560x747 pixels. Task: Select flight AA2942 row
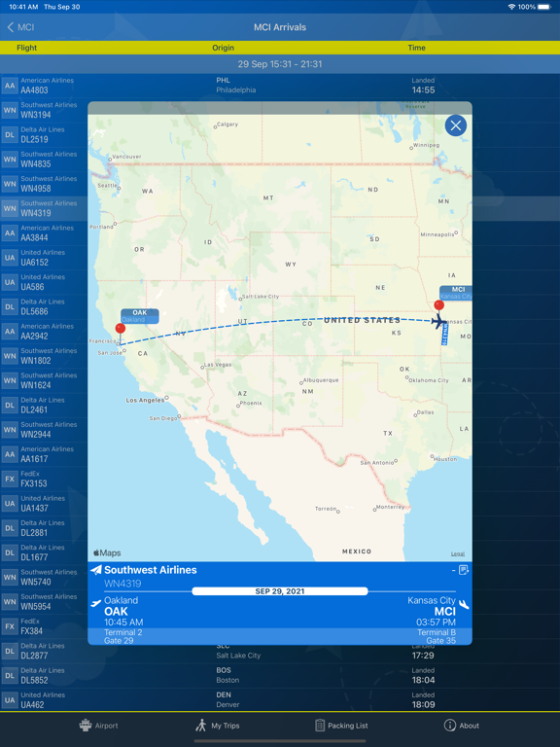(x=44, y=332)
